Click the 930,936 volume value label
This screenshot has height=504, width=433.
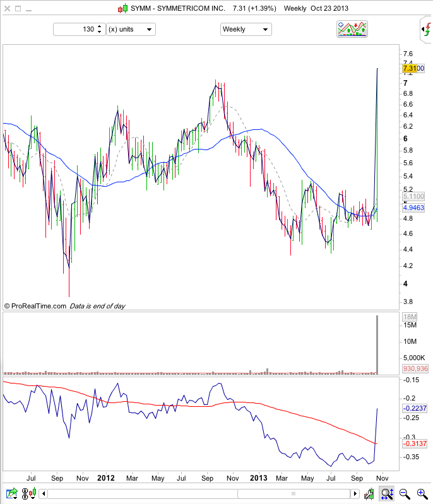415,368
